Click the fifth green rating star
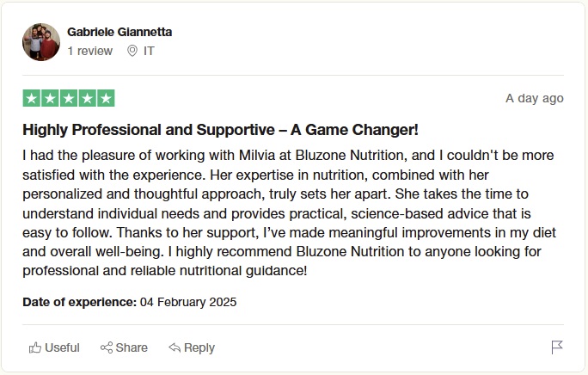588x375 pixels. (x=106, y=98)
